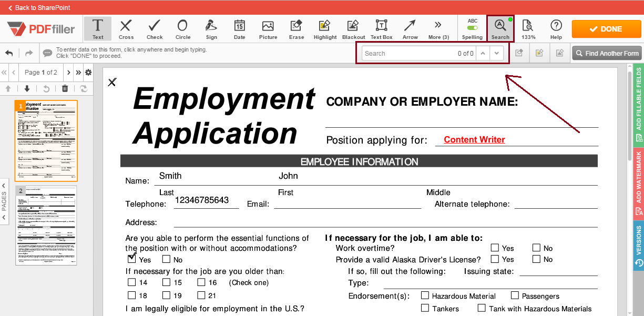Check the Hazardous Material endorsement
Viewport: 644px width, 316px height.
pos(425,295)
